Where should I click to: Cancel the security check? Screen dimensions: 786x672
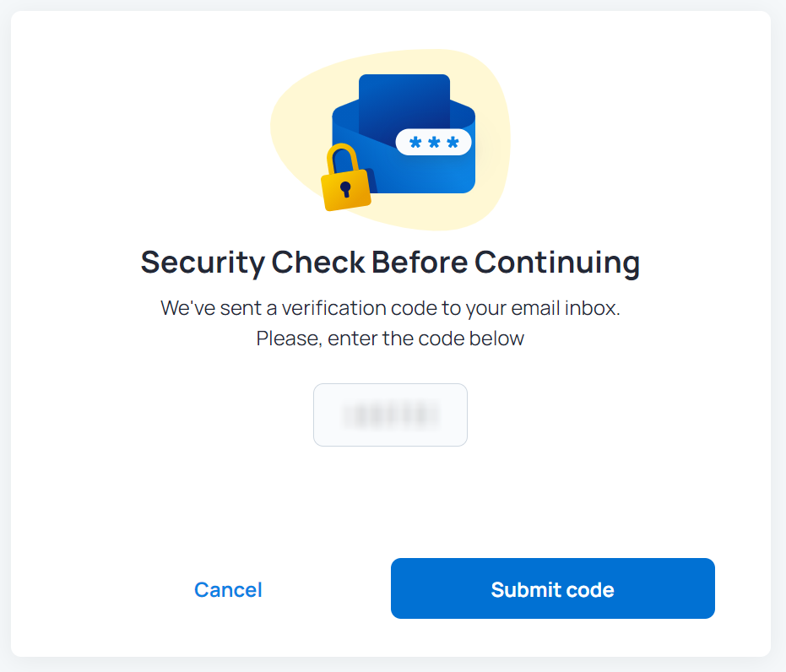(x=228, y=589)
